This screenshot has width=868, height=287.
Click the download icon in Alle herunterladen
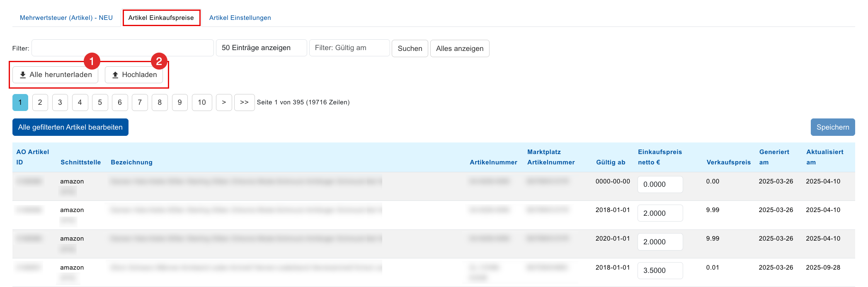coord(23,75)
